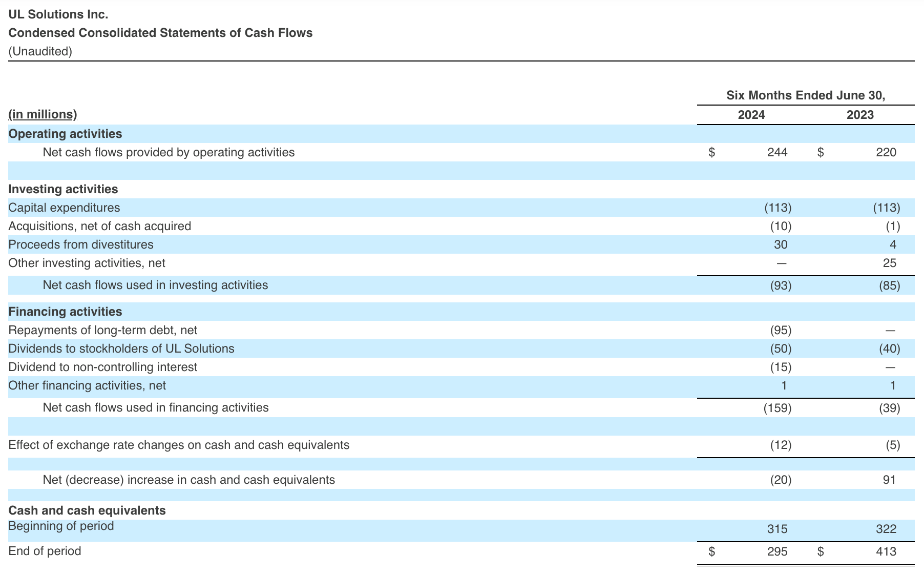Viewport: 924px width, 574px height.
Task: Click 'Net (decrease) increase in cash' label
Action: pyautogui.click(x=189, y=480)
